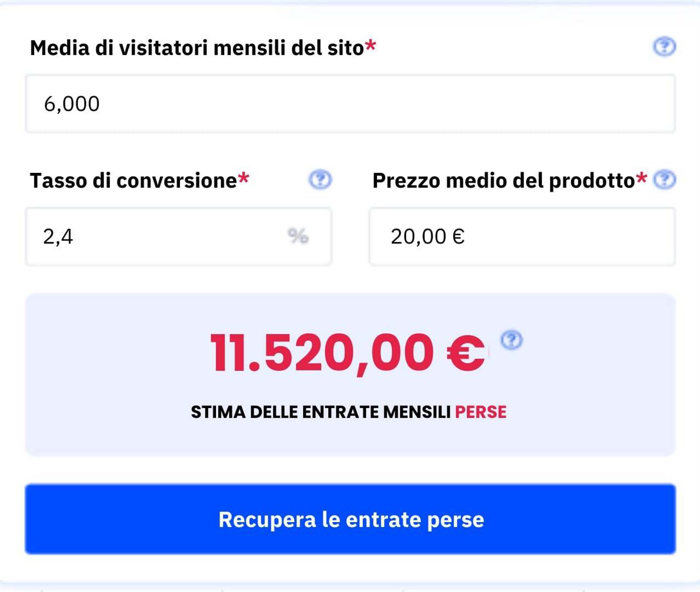The height and width of the screenshot is (592, 700).
Task: Click the percent symbol in conversion rate field
Action: pyautogui.click(x=298, y=236)
